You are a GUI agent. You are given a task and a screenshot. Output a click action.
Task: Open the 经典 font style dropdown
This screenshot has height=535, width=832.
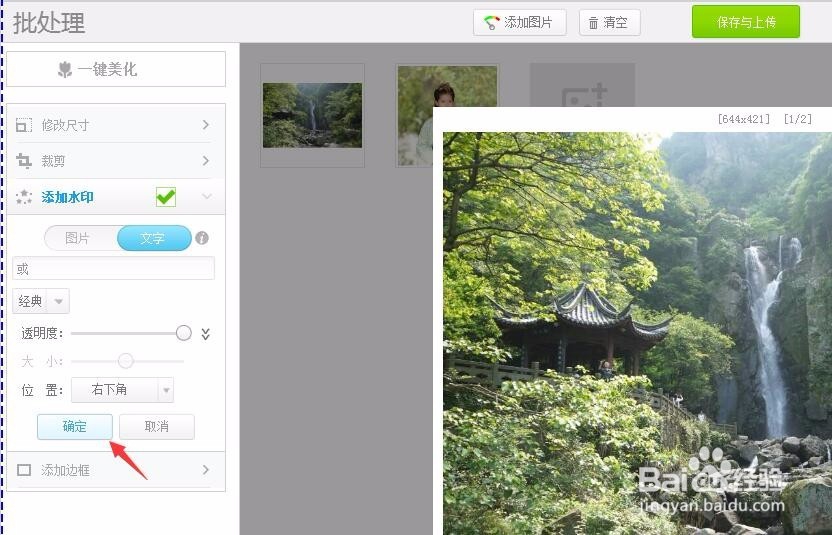click(41, 301)
